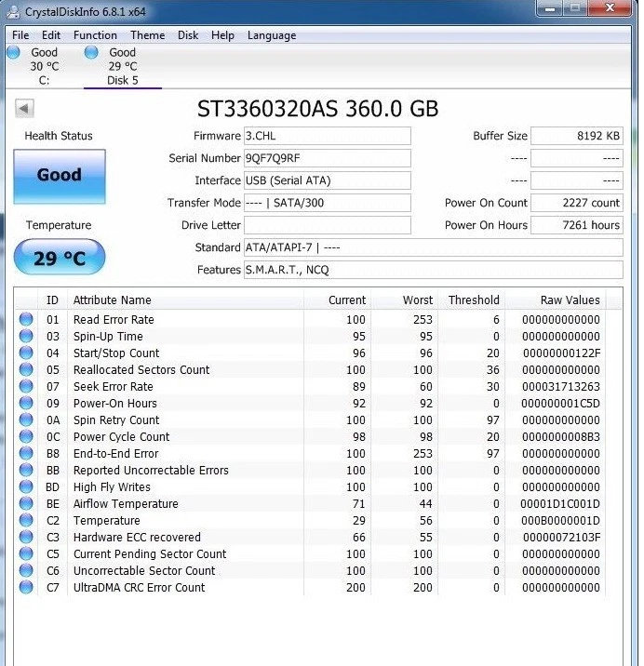Open the Function menu
Viewport: 644px width, 666px height.
pyautogui.click(x=95, y=35)
